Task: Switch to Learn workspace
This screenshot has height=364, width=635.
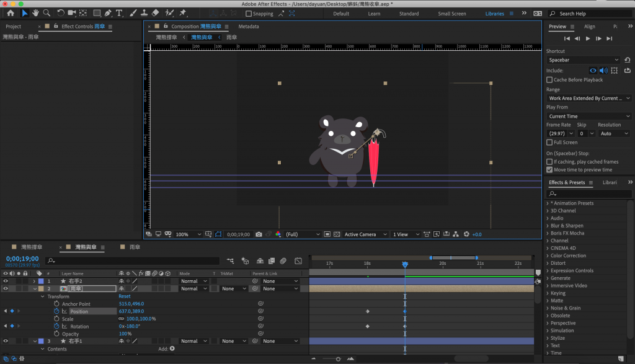Action: coord(374,14)
